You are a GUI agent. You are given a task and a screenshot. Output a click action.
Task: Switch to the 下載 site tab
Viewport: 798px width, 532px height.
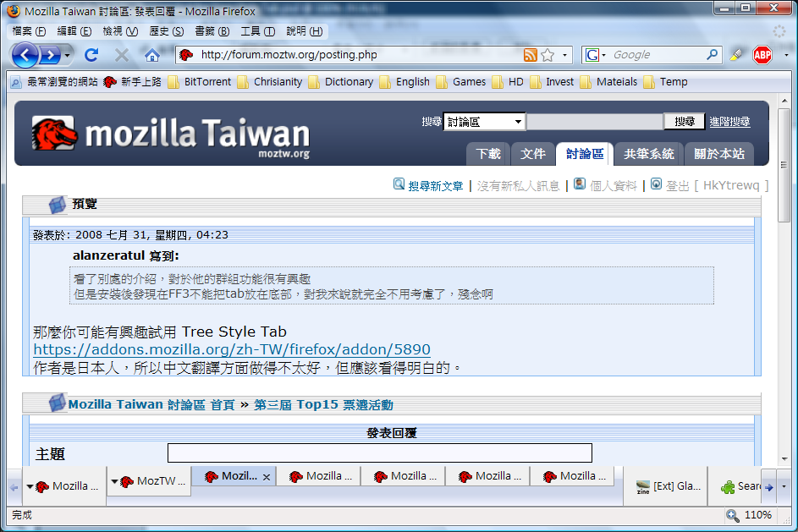click(488, 154)
